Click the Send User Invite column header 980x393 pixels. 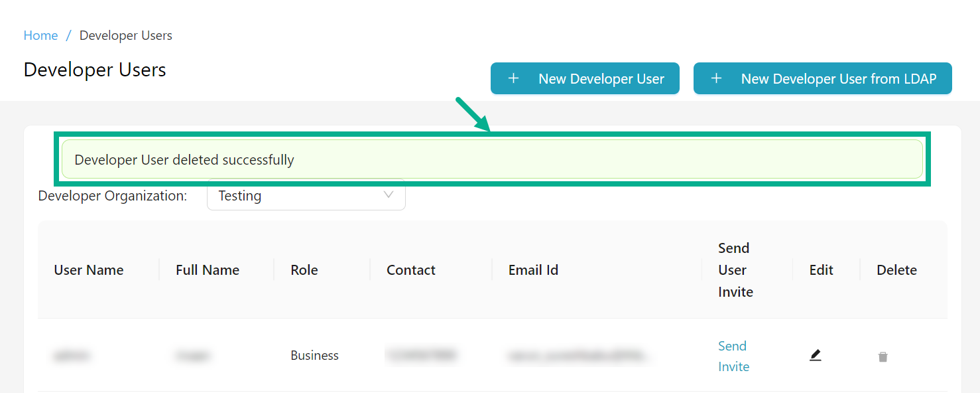pos(735,270)
